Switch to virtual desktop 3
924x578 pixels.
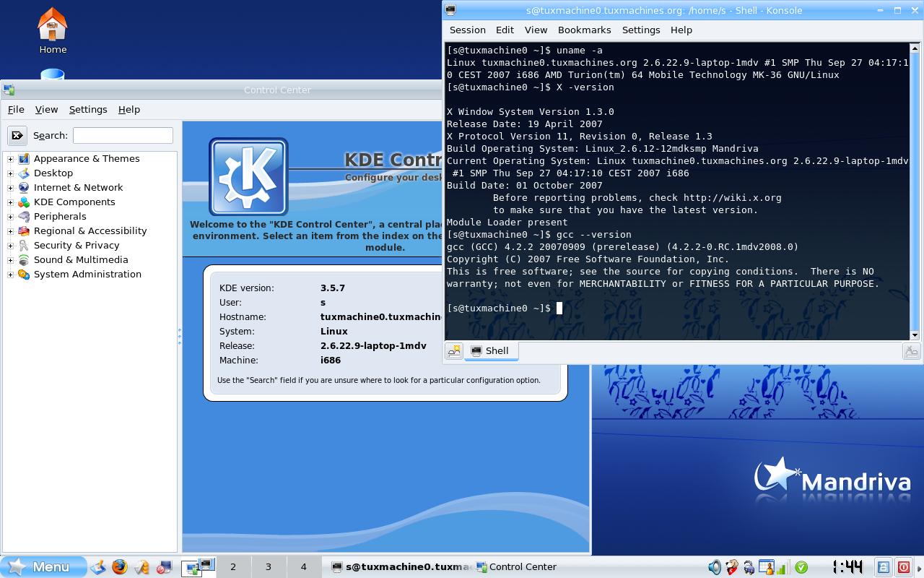point(269,567)
